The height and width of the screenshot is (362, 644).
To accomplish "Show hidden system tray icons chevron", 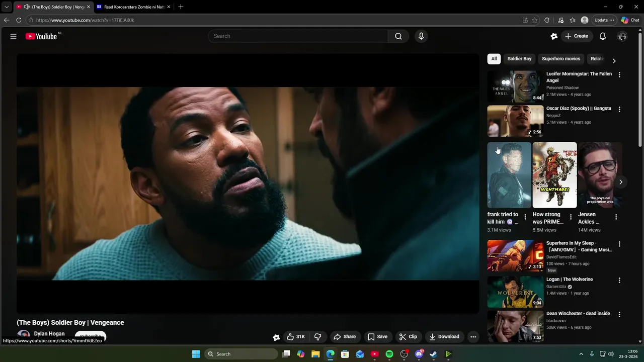I will coord(581,354).
